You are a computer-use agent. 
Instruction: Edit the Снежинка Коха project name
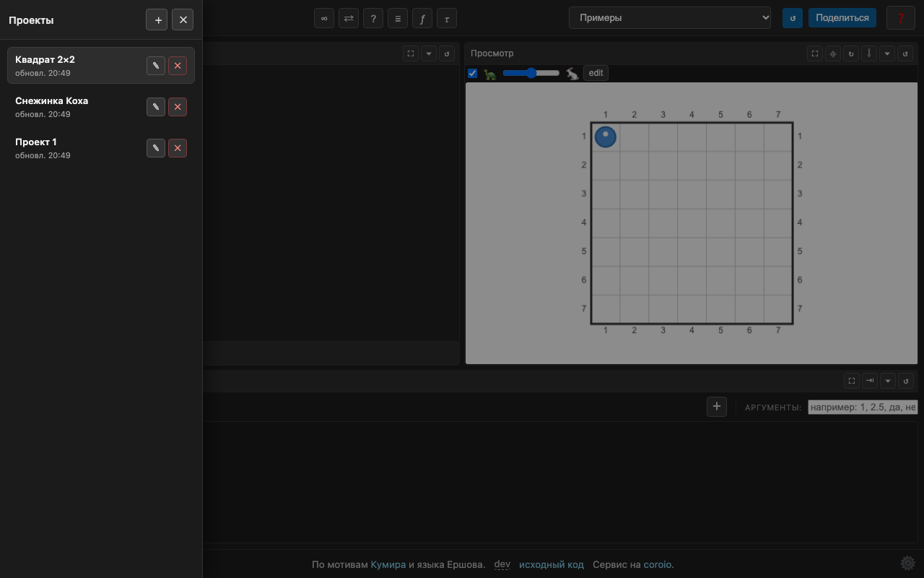[x=155, y=107]
